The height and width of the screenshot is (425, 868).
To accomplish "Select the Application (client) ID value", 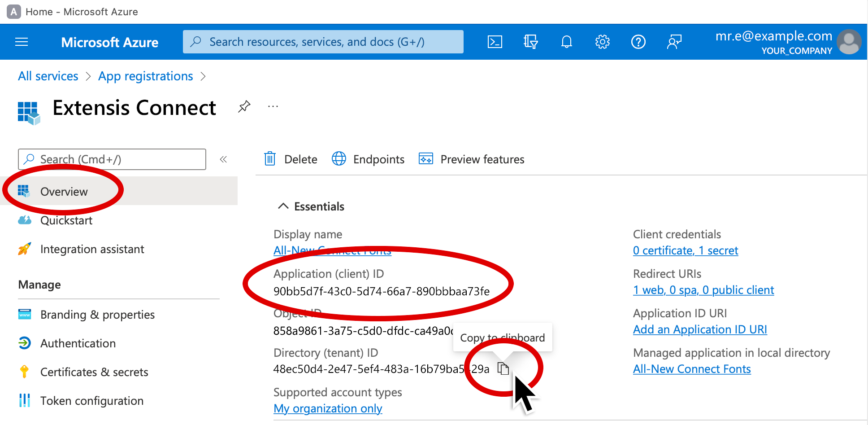I will point(382,291).
